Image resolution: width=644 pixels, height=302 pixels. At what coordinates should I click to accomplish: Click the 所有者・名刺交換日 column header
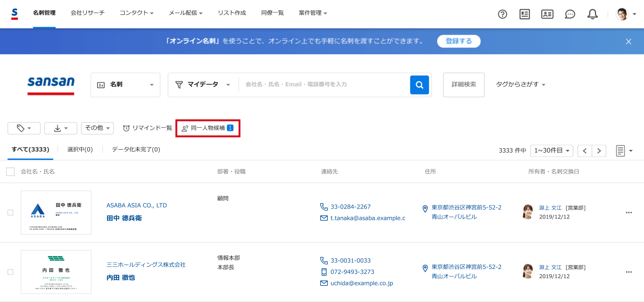tap(554, 171)
